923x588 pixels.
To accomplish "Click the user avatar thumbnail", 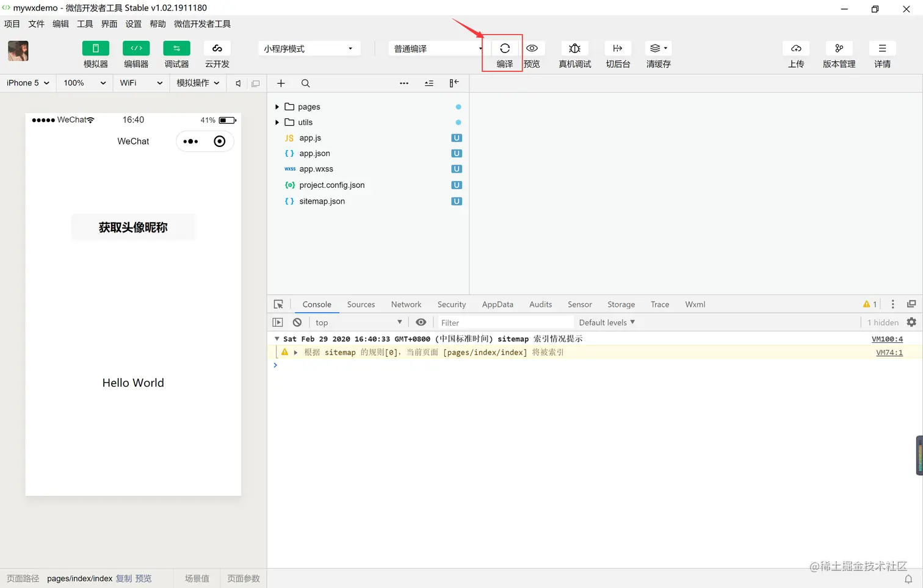I will (x=18, y=51).
